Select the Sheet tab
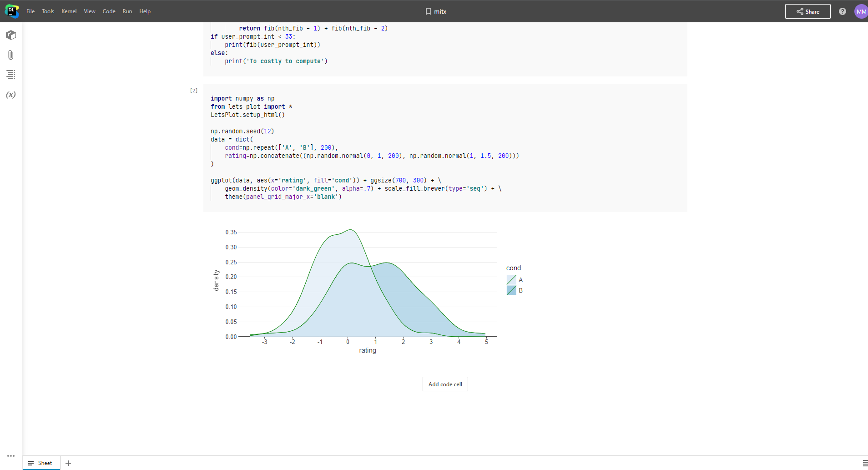 pyautogui.click(x=41, y=463)
